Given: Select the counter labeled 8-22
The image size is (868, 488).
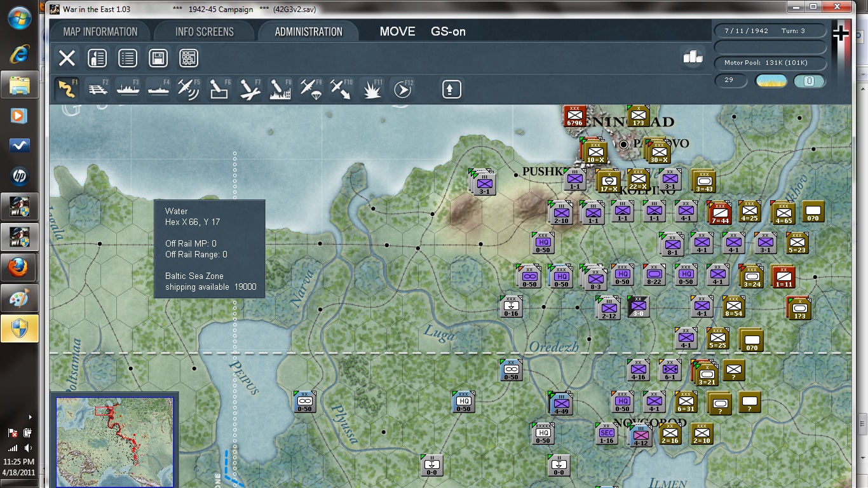Looking at the screenshot, I should 654,275.
